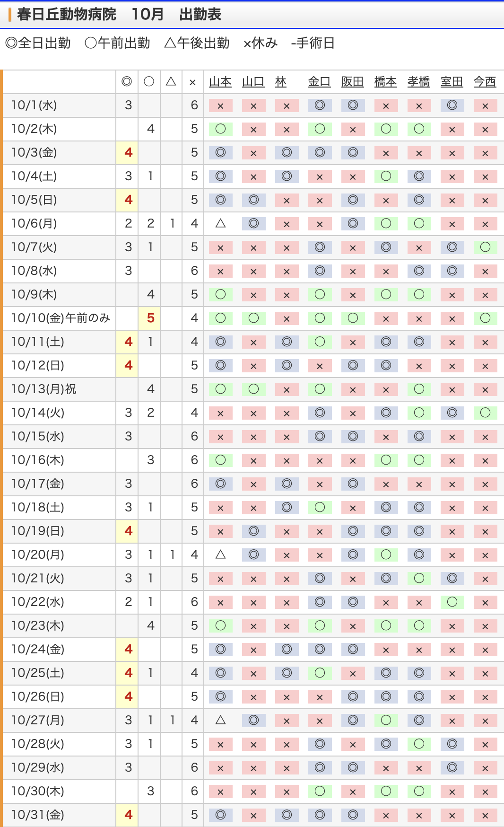Select the 10/13(月)祝 date row label
Screen dimensions: 504x827
click(44, 389)
